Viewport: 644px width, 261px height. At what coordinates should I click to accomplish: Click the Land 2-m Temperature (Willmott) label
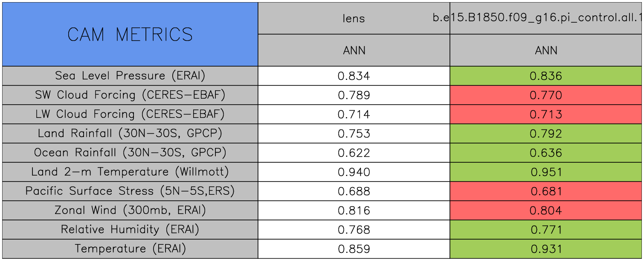coord(130,172)
